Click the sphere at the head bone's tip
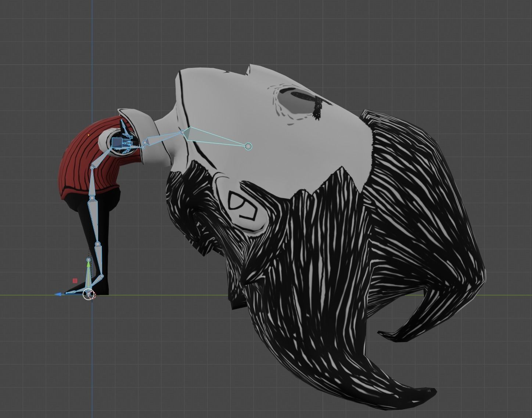 click(248, 146)
